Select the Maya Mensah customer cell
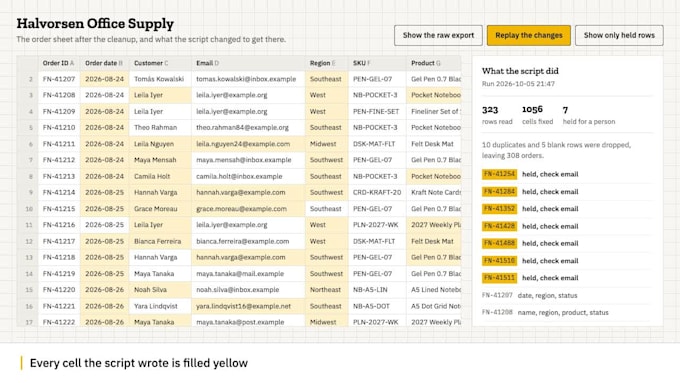Image resolution: width=680 pixels, height=383 pixels. coord(160,160)
